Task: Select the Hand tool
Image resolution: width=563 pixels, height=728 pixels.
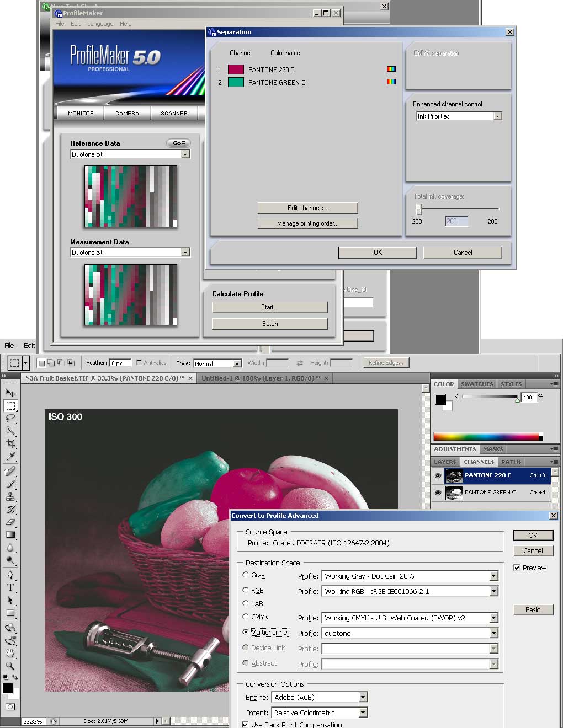Action: (10, 653)
